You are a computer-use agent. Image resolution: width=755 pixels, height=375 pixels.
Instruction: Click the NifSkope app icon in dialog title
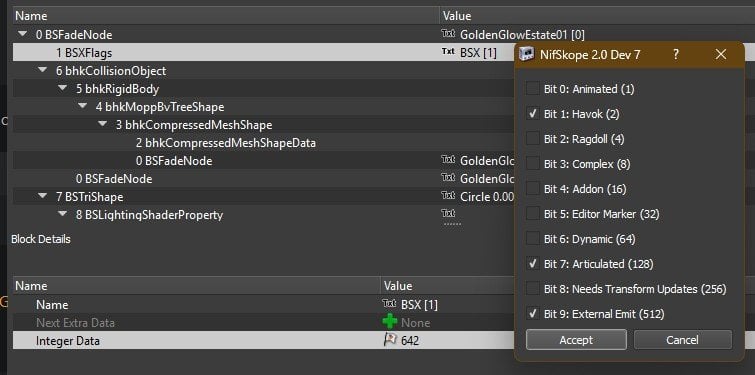[526, 54]
